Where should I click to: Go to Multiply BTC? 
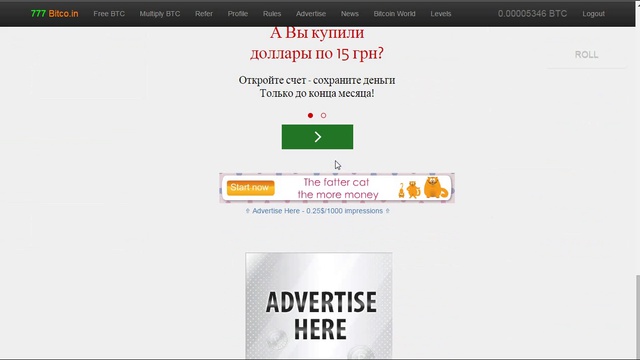[x=160, y=13]
